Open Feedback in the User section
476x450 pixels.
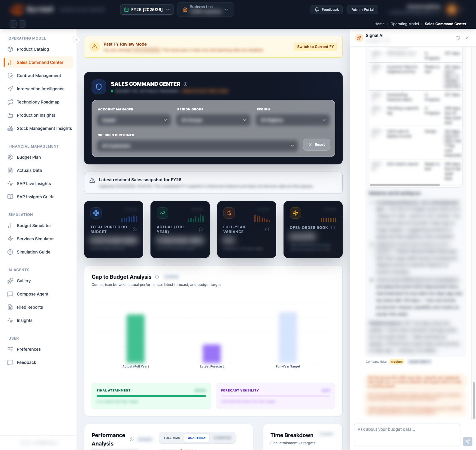tap(38, 362)
